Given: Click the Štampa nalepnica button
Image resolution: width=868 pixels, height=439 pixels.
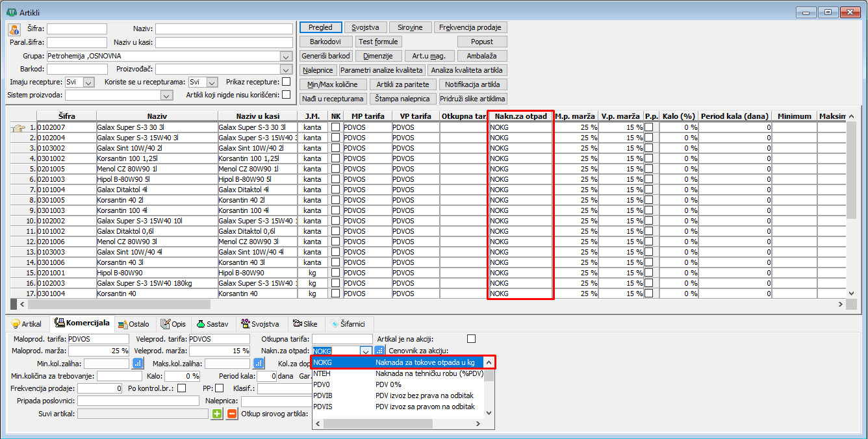Looking at the screenshot, I should pyautogui.click(x=403, y=99).
